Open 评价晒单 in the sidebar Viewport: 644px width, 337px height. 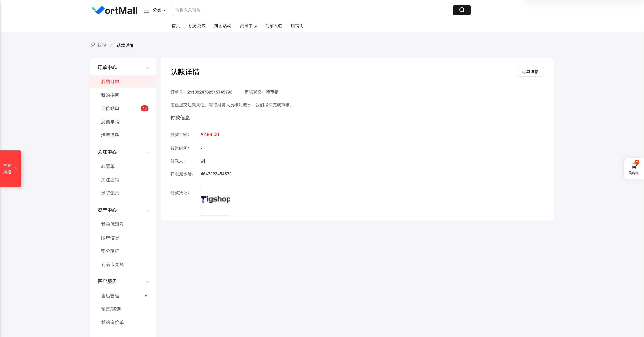(x=110, y=108)
